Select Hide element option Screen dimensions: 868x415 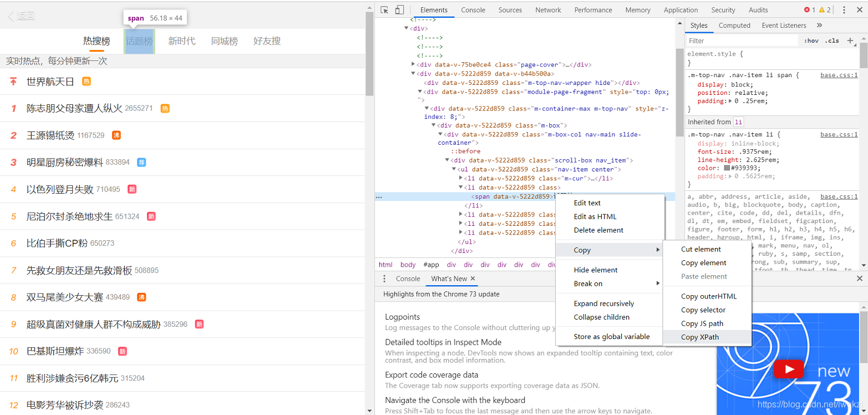coord(609,270)
